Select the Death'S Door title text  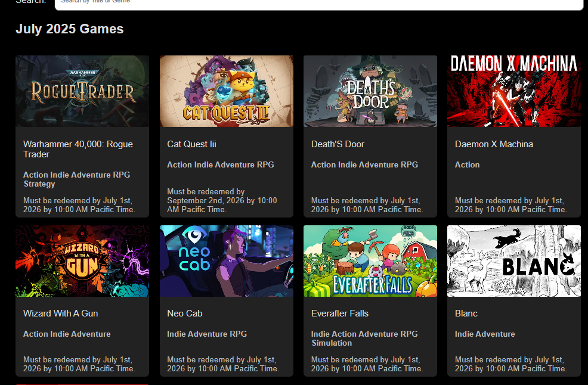338,144
